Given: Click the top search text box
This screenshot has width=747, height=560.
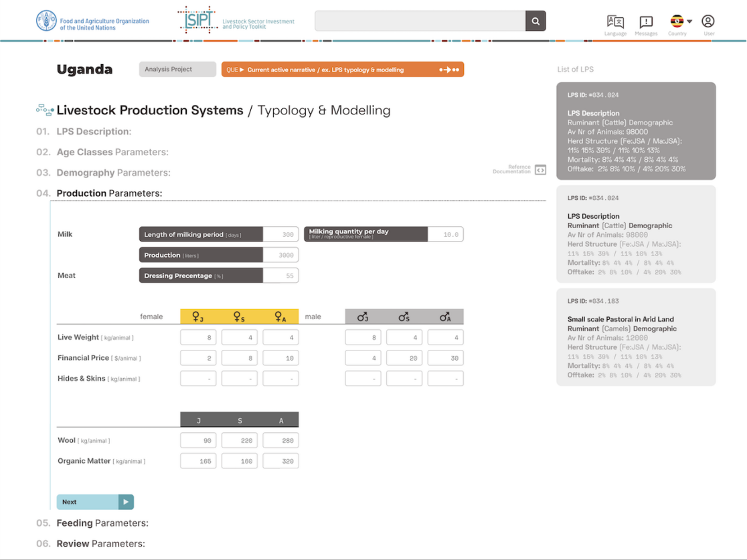Looking at the screenshot, I should tap(420, 21).
